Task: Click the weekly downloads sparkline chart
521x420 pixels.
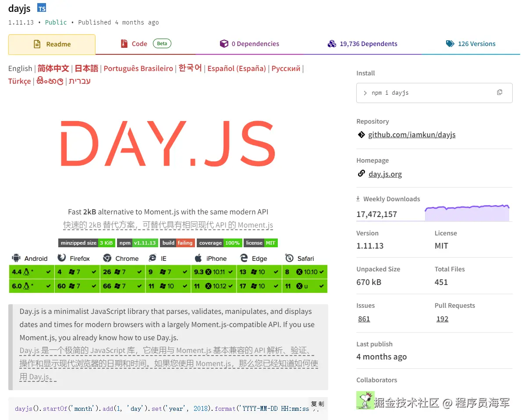Action: [467, 213]
